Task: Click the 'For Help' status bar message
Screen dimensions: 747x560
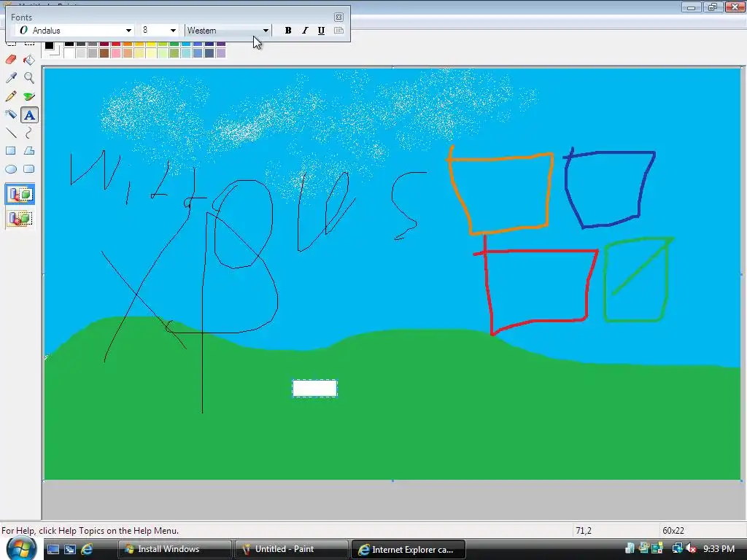Action: click(x=90, y=531)
